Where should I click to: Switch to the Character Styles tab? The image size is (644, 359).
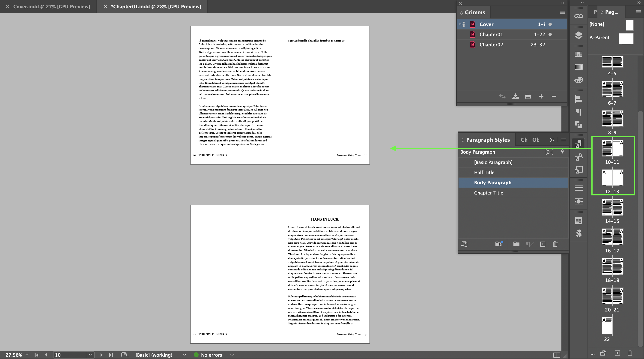524,140
